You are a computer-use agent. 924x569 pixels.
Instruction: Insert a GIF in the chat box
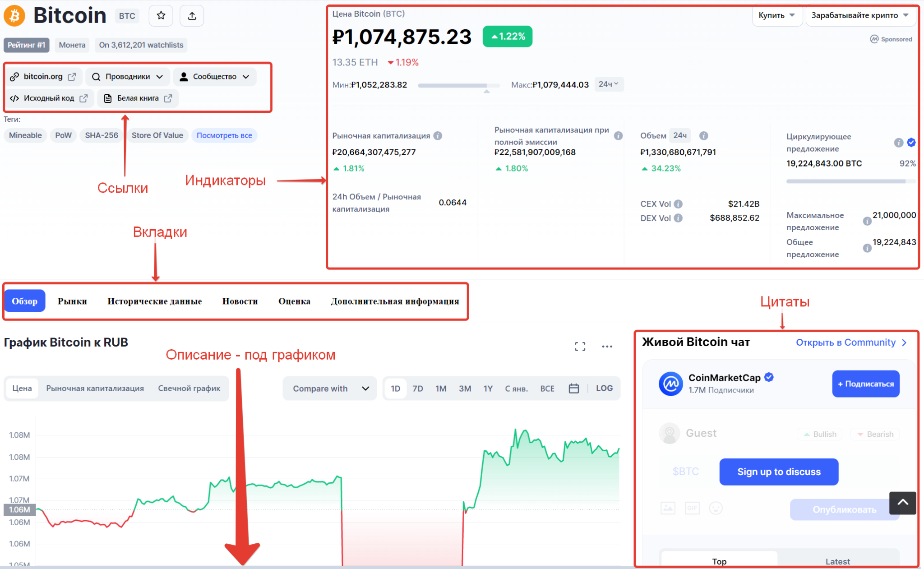693,508
